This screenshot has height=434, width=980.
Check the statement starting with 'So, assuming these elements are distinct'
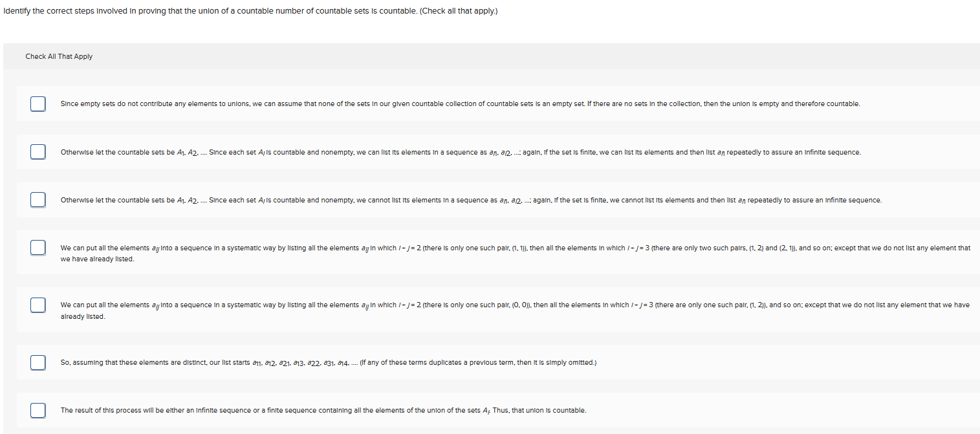tap(38, 362)
